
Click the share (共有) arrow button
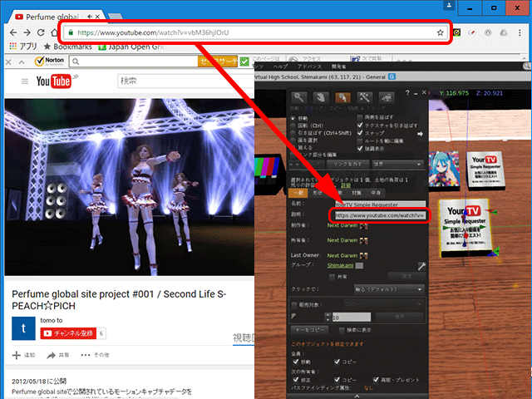(57, 355)
